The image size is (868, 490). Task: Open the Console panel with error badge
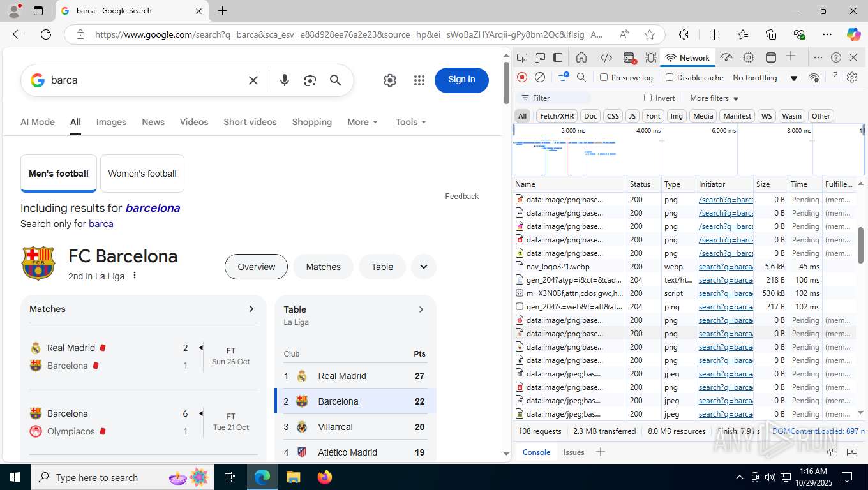pos(629,57)
